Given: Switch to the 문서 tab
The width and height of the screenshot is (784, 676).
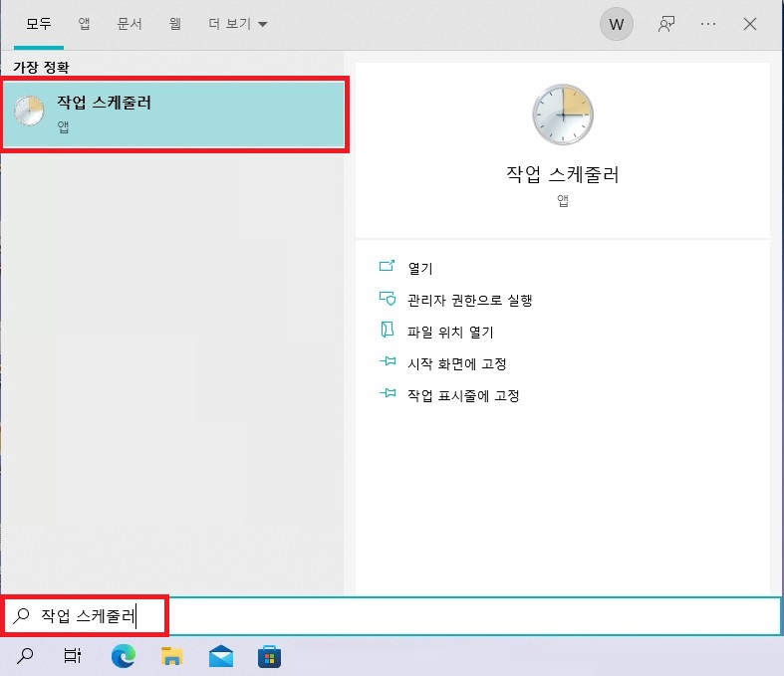Looking at the screenshot, I should pos(130,24).
